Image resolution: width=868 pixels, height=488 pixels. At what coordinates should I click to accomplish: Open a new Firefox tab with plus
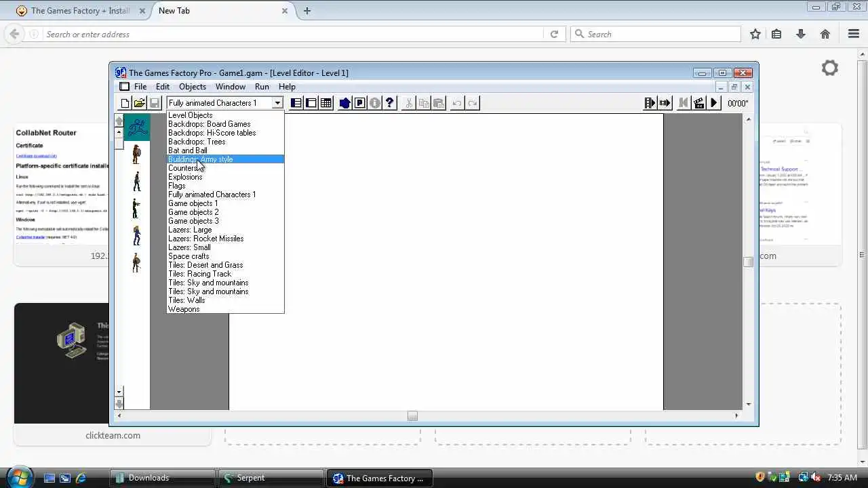307,11
